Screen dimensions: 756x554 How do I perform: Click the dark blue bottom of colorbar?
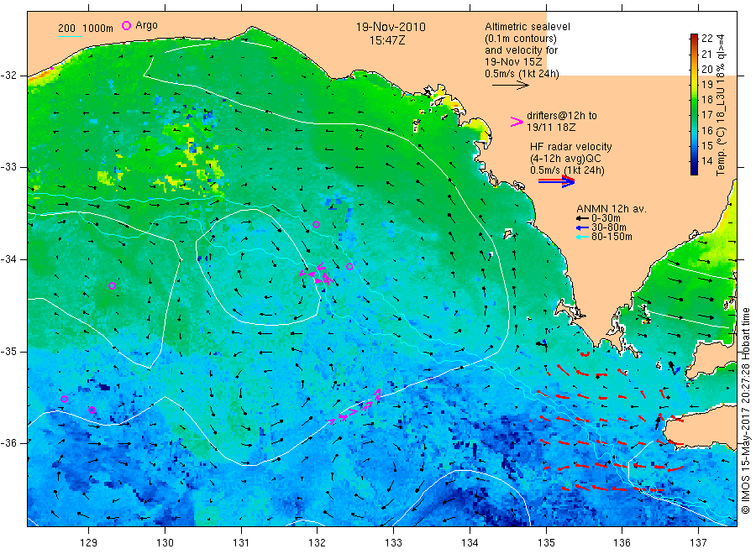pyautogui.click(x=694, y=170)
